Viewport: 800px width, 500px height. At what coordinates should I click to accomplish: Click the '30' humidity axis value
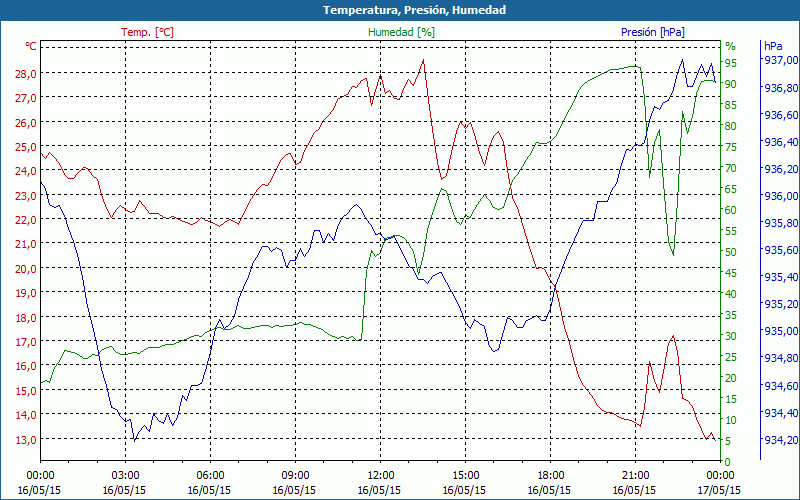click(731, 336)
